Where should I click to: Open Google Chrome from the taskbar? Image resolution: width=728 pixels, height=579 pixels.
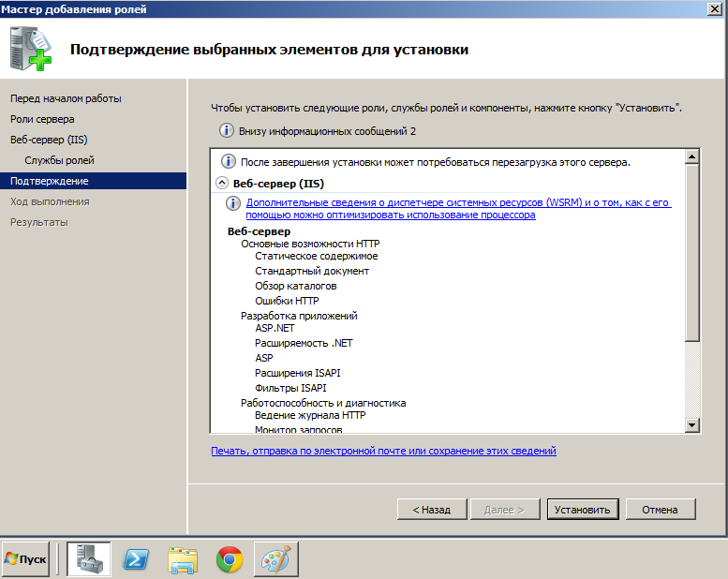click(x=230, y=559)
